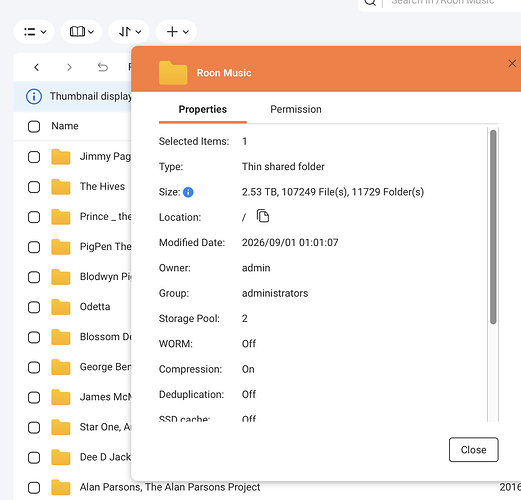Click the Star One folder icon
Viewport: 521px width, 500px height.
[x=61, y=427]
